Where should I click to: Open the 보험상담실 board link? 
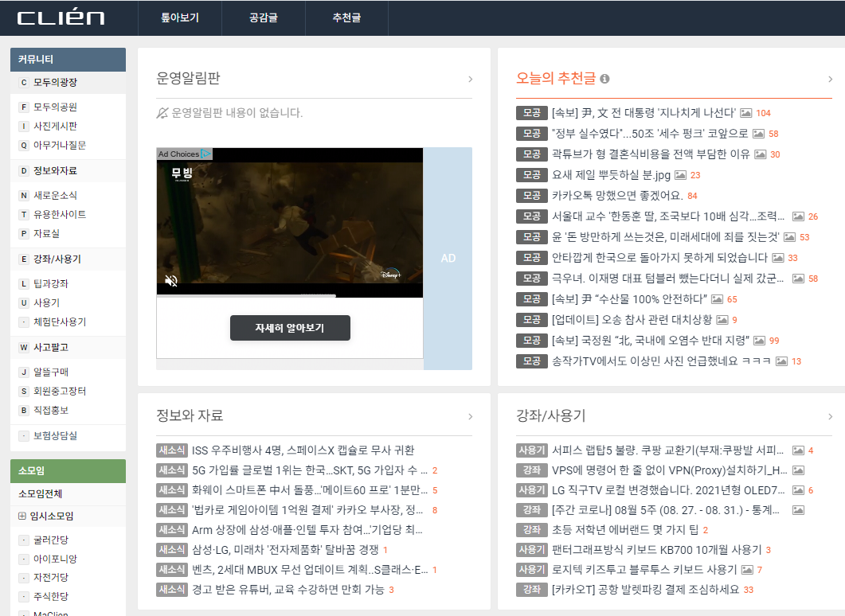(x=55, y=435)
